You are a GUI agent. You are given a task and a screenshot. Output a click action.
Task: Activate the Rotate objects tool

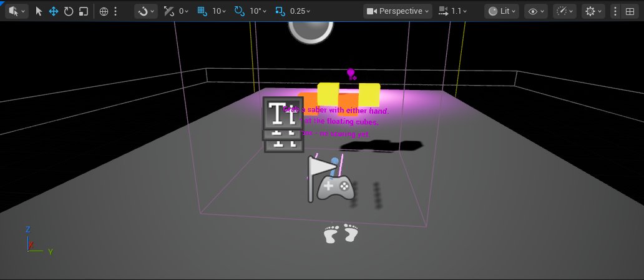pyautogui.click(x=69, y=11)
